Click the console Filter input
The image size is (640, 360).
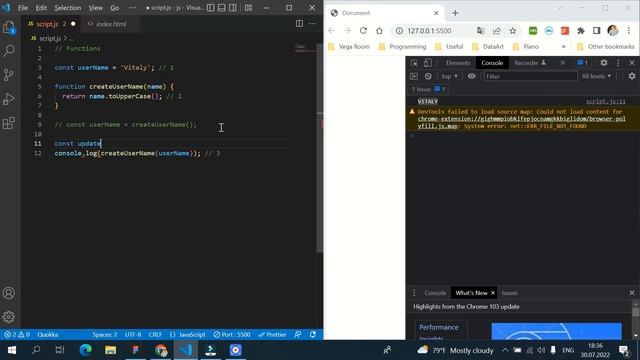click(x=530, y=76)
